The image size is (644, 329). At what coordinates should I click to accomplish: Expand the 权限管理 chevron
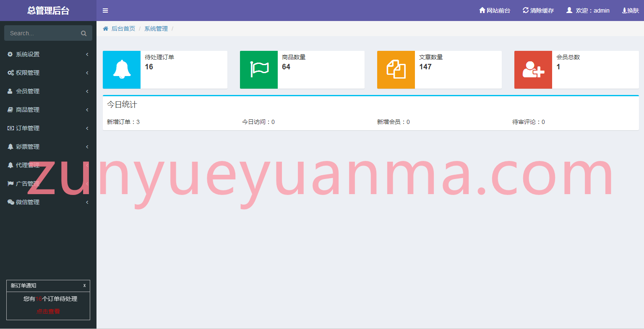(87, 73)
